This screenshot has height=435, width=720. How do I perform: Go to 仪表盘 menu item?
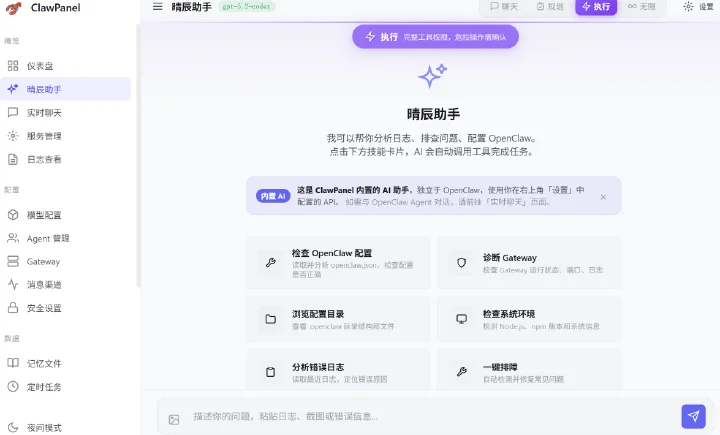65,66
